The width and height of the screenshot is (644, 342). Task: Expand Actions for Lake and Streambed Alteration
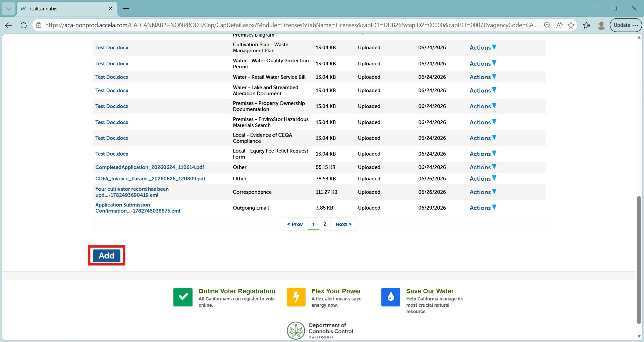(x=483, y=91)
